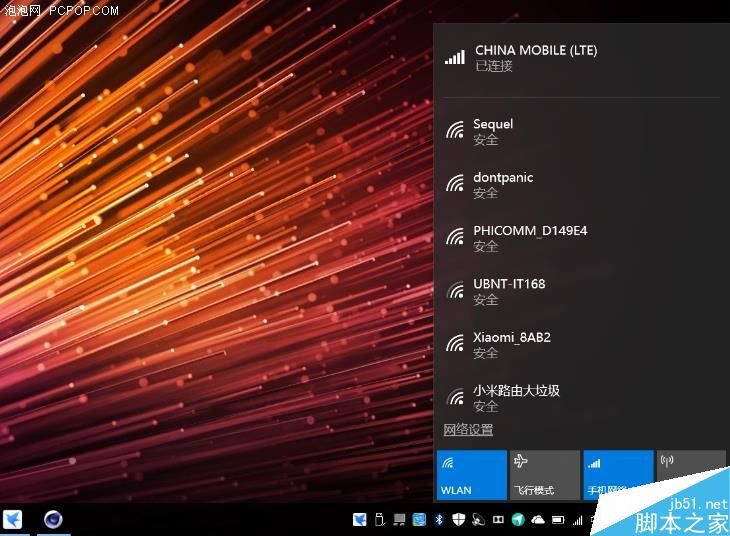Click the safely remove hardware tray icon
730x536 pixels.
point(380,520)
